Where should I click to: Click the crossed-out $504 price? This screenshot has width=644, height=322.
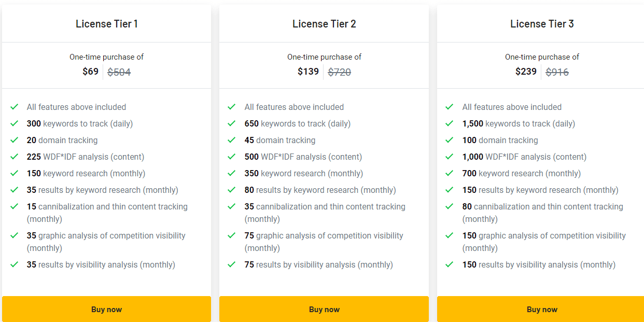tap(119, 72)
